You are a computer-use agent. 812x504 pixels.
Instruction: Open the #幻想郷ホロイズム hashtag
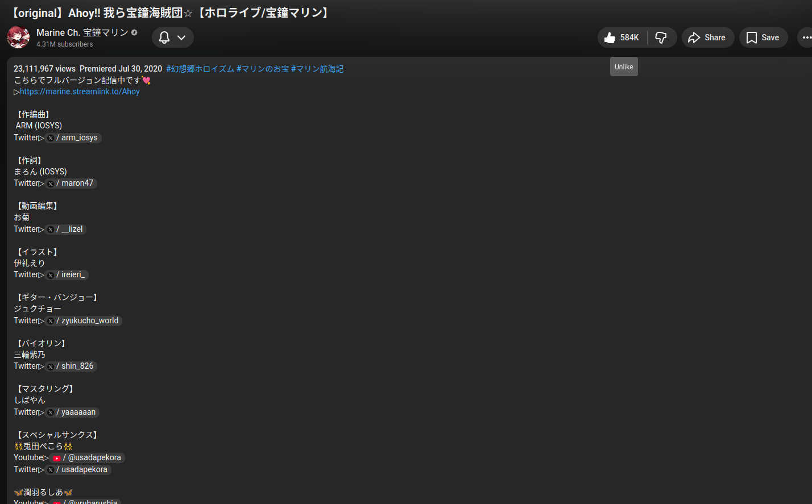tap(200, 69)
